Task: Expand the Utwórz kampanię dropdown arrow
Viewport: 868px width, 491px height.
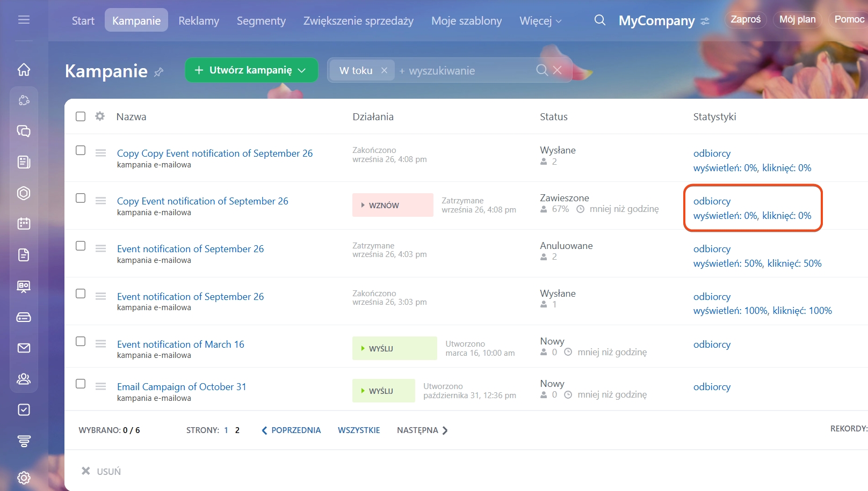Action: click(302, 70)
